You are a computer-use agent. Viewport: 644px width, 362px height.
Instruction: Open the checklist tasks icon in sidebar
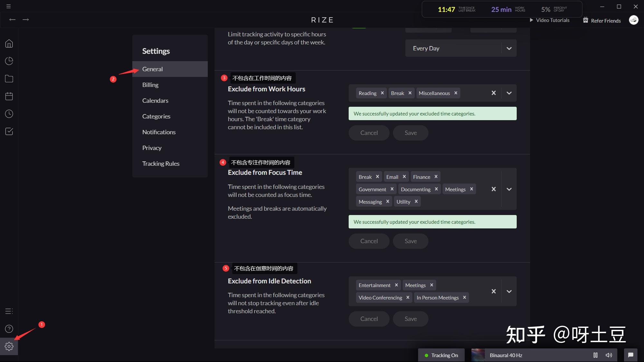[9, 131]
